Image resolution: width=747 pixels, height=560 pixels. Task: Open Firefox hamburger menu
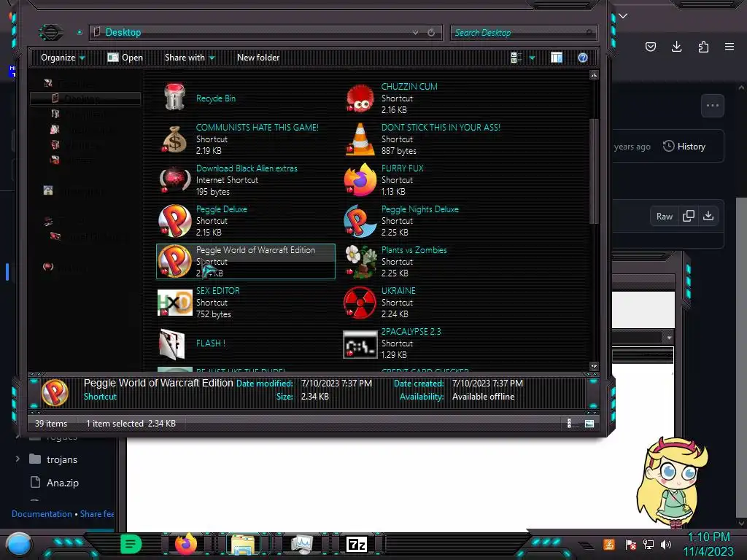(729, 47)
